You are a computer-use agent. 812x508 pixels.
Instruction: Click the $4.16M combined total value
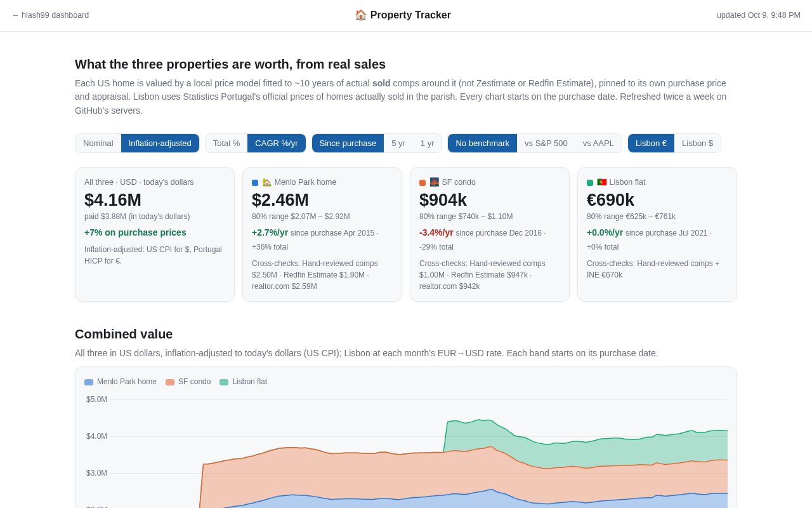[x=113, y=200]
